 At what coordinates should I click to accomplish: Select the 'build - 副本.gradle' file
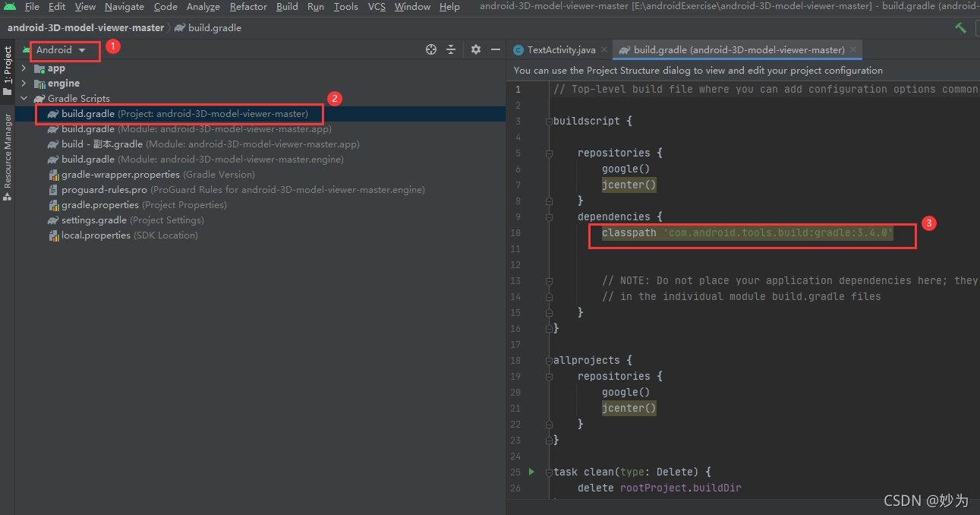(203, 144)
